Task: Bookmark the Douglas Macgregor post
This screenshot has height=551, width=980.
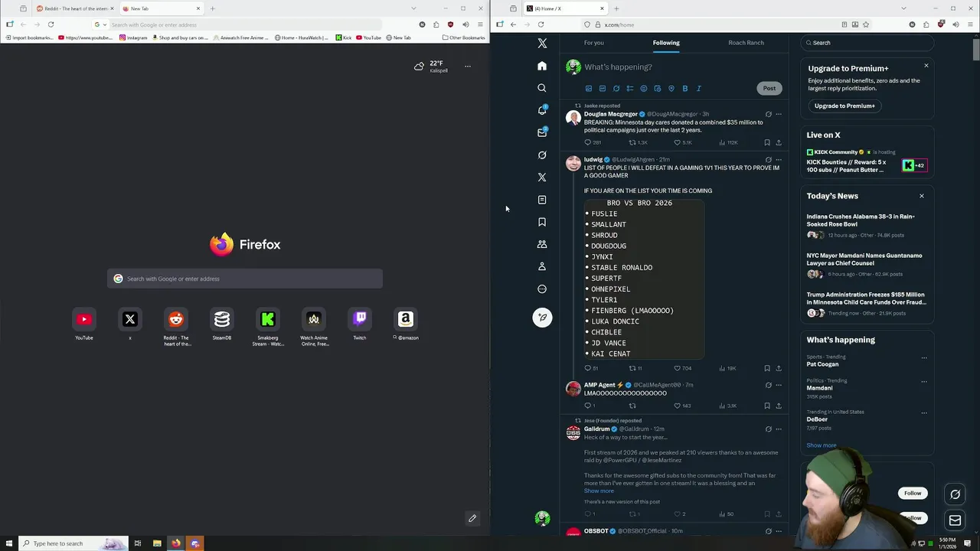Action: point(767,142)
